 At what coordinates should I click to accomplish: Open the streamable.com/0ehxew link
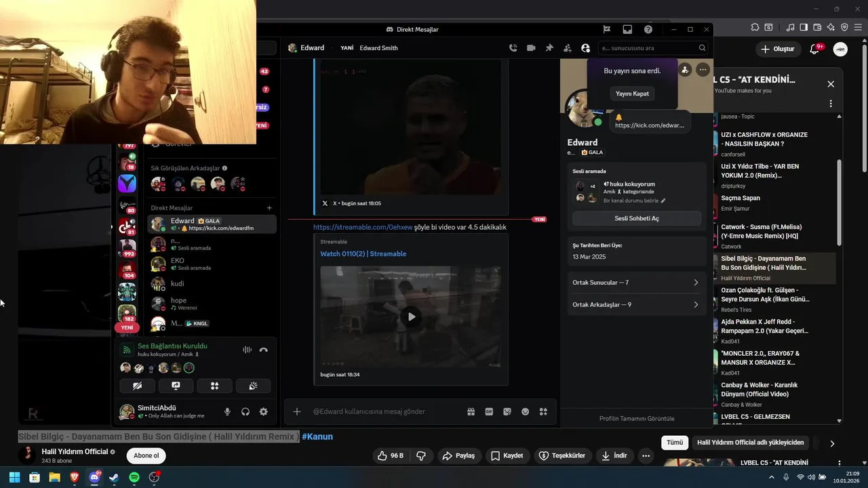pyautogui.click(x=363, y=227)
